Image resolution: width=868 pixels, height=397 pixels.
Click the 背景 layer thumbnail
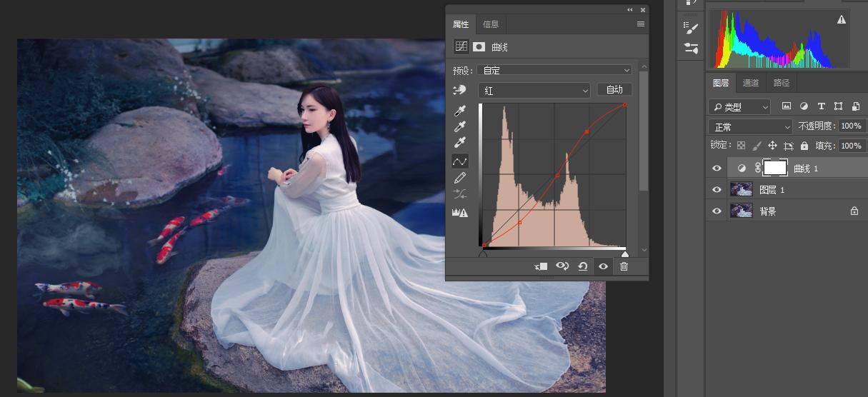click(x=741, y=211)
